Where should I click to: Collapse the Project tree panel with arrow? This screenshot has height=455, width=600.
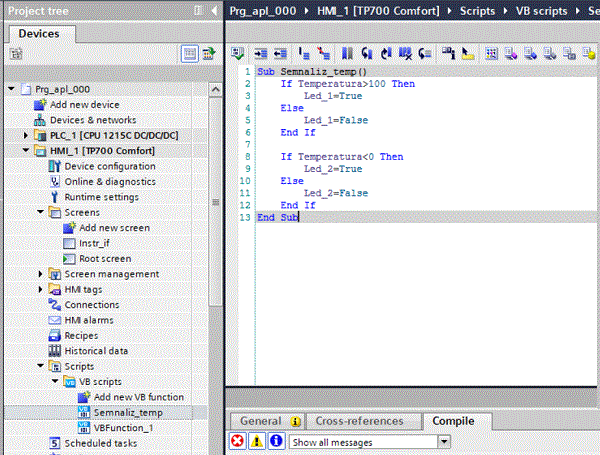pyautogui.click(x=214, y=9)
